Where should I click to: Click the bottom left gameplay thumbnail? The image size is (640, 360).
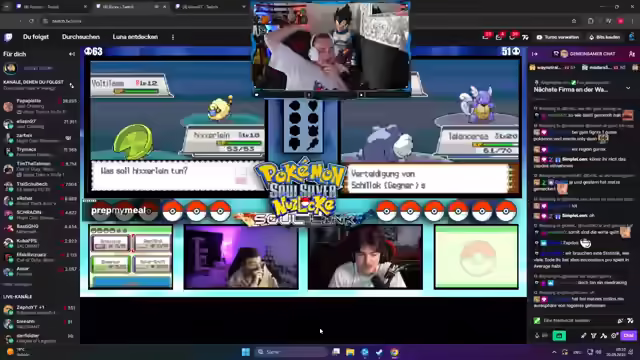coord(131,257)
